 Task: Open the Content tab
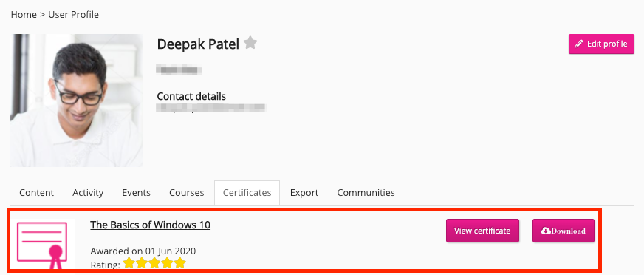[36, 193]
